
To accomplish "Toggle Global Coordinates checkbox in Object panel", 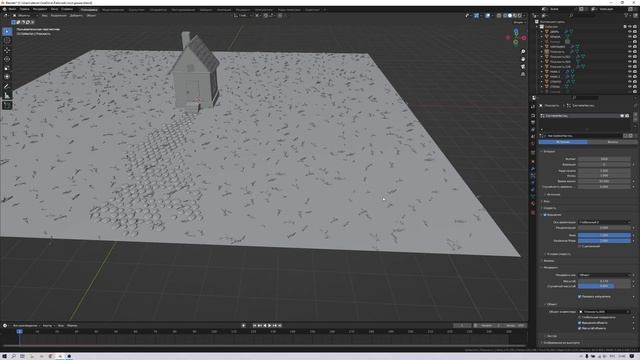I will 580,317.
